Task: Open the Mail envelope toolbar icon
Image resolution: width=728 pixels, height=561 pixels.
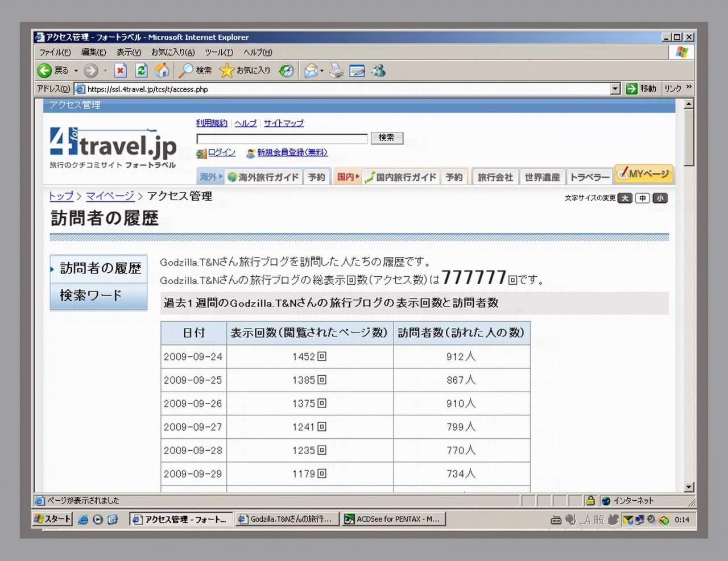Action: point(311,71)
